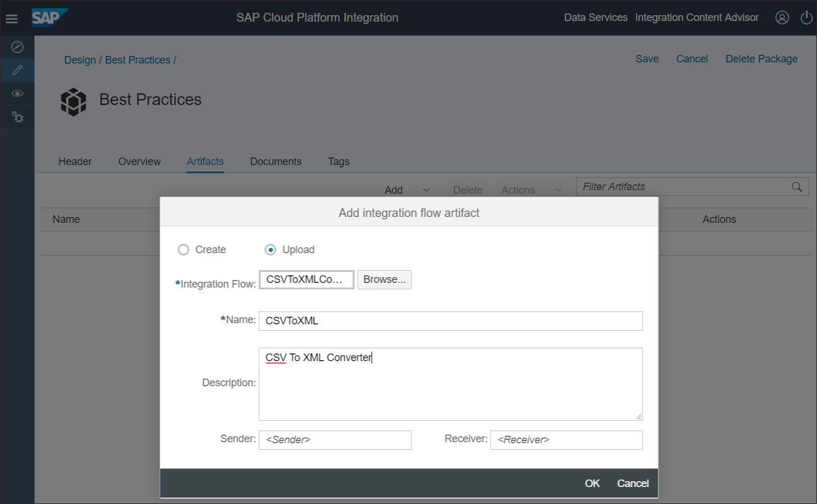Click the Integration Flow file field
817x504 pixels.
point(306,279)
